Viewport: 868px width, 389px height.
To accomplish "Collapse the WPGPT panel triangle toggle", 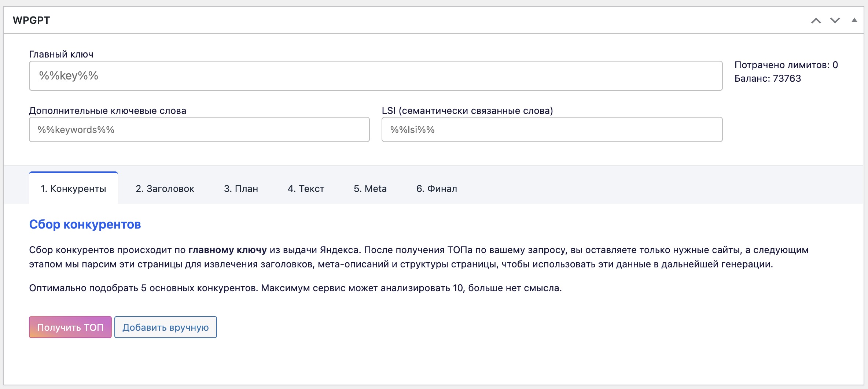I will click(854, 20).
